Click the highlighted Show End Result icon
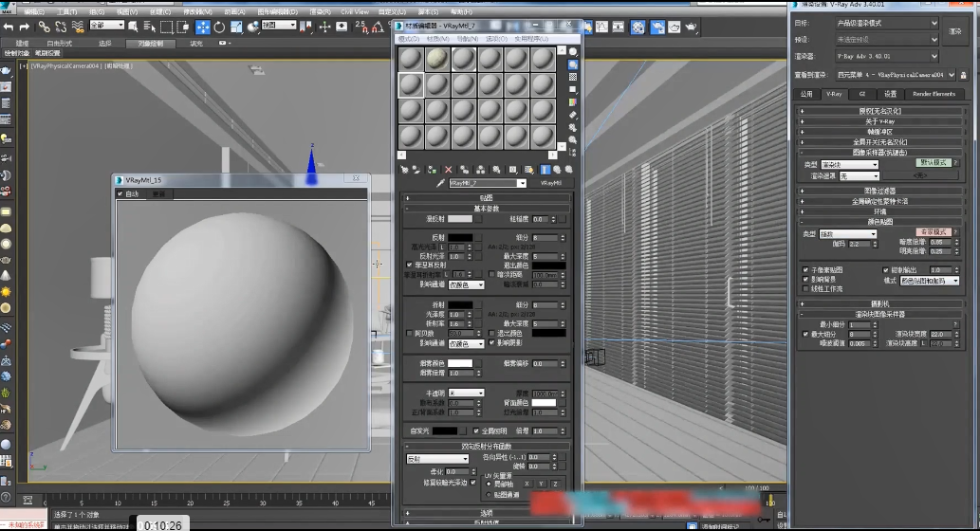Viewport: 980px width, 531px height. click(x=545, y=170)
